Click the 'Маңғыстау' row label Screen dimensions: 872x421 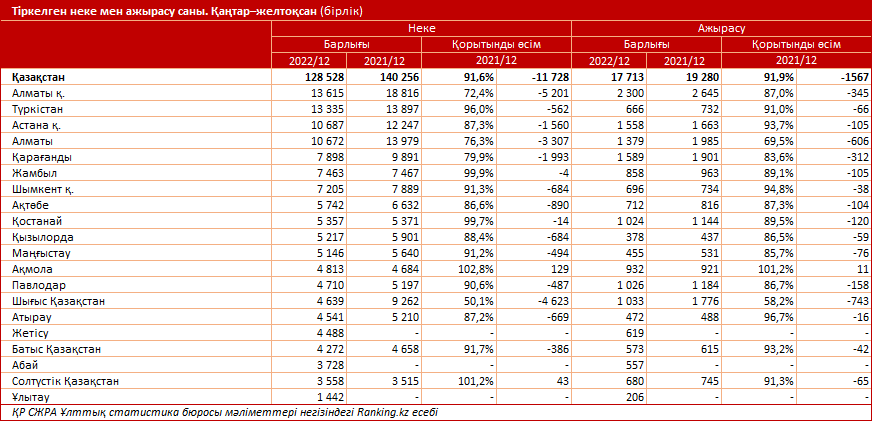tap(41, 253)
